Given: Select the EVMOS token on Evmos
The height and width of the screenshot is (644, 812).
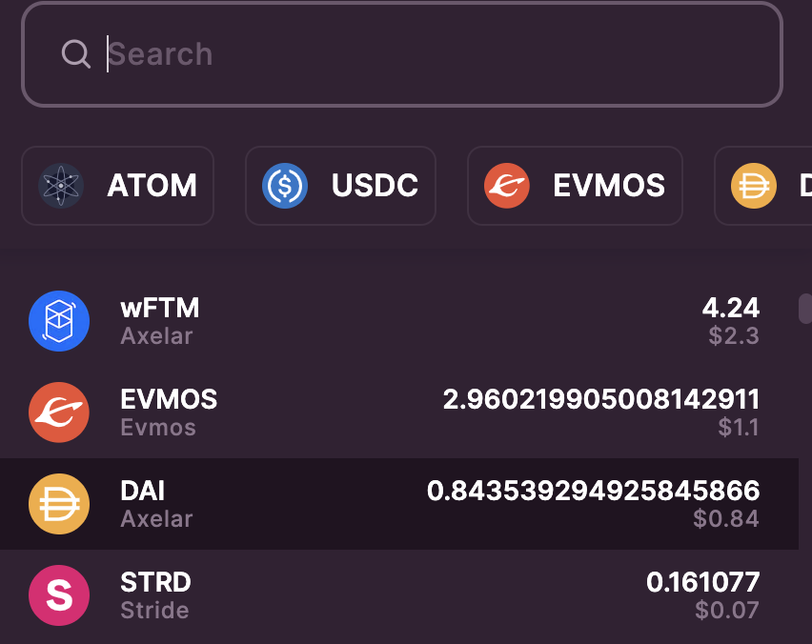Looking at the screenshot, I should [381, 412].
